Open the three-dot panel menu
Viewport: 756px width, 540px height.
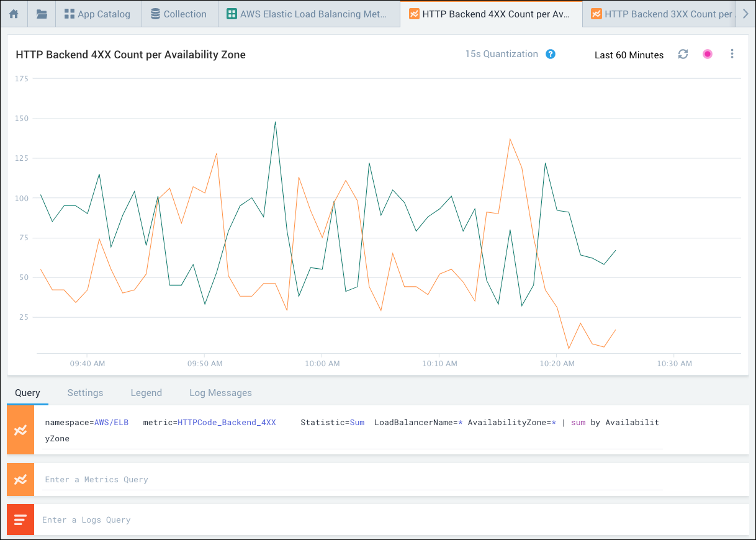[732, 54]
